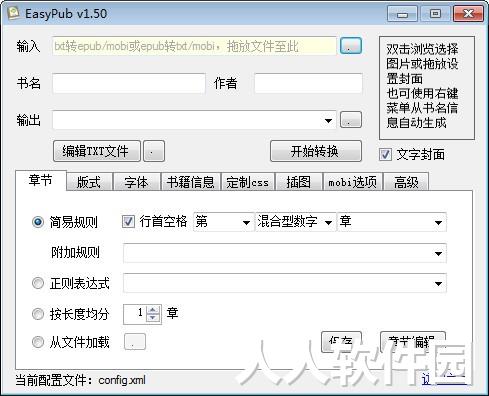The image size is (489, 396).
Task: Browse for output folder button
Action: click(x=351, y=120)
